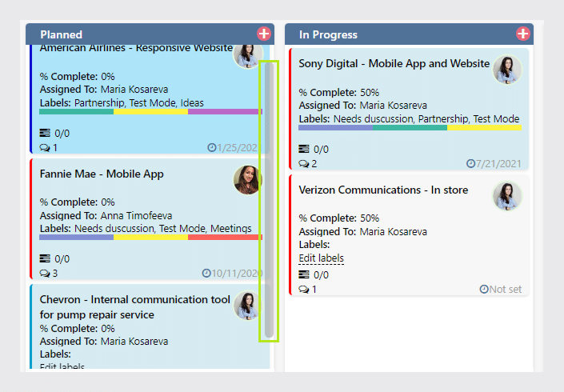Click % Complete: 0% on Chevron card
The image size is (564, 392).
click(77, 328)
